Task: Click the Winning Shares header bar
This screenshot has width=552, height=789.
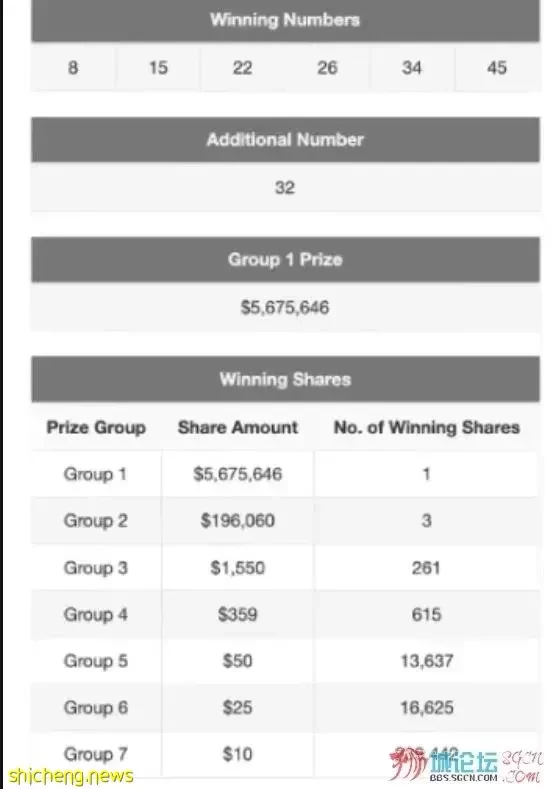Action: (285, 379)
